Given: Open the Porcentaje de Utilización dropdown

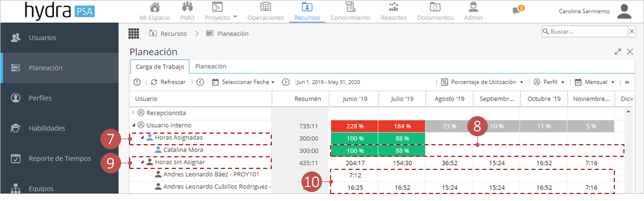Looking at the screenshot, I should coord(482,82).
